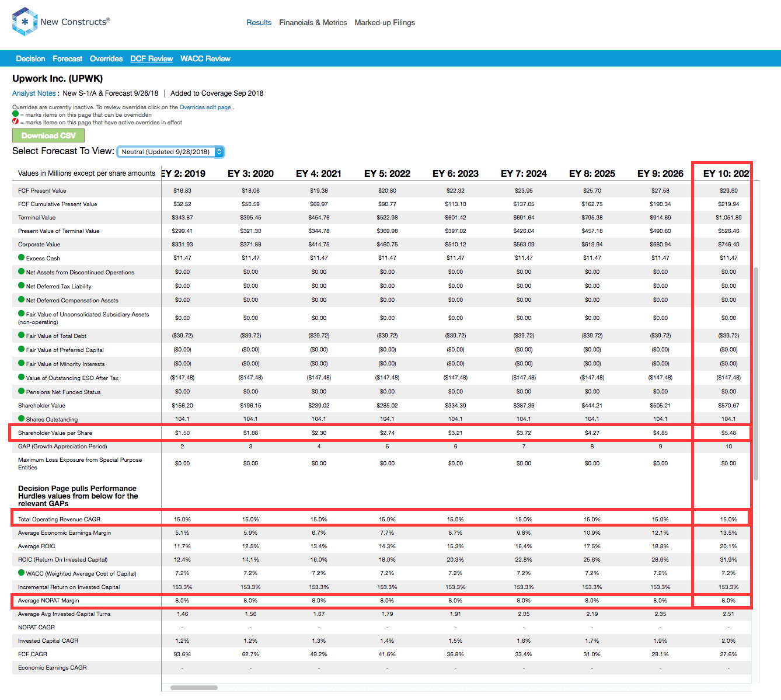Click green dot for Shares Outstanding
This screenshot has width=781, height=700.
(x=21, y=419)
